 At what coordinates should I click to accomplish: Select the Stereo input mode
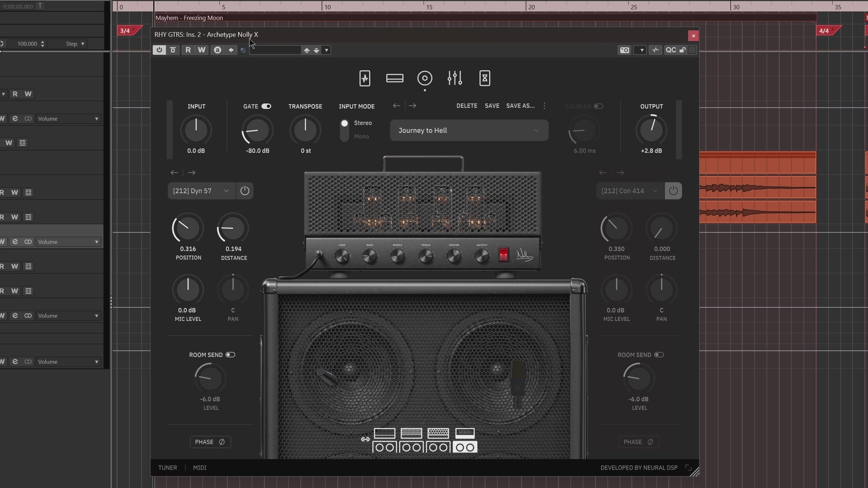[357, 123]
